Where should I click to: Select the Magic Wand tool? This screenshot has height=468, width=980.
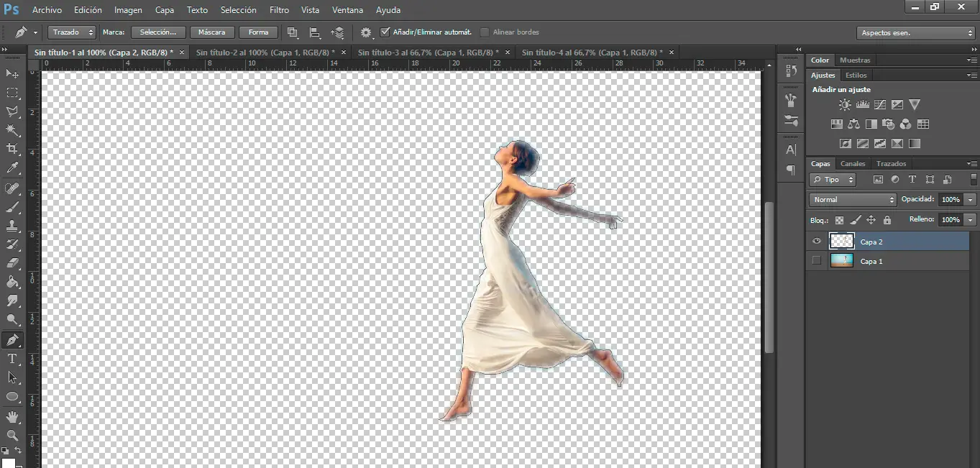tap(12, 130)
